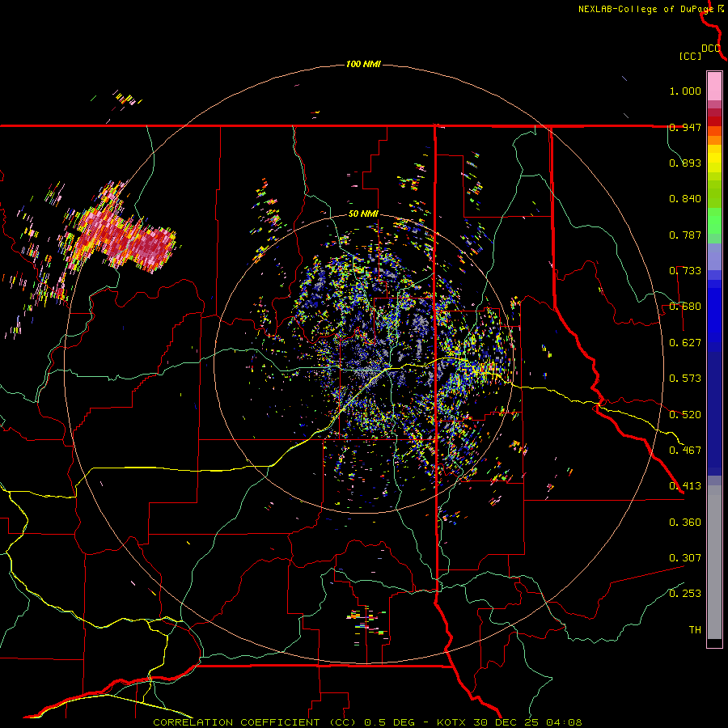Select the 0.947 scale label

[x=685, y=127]
